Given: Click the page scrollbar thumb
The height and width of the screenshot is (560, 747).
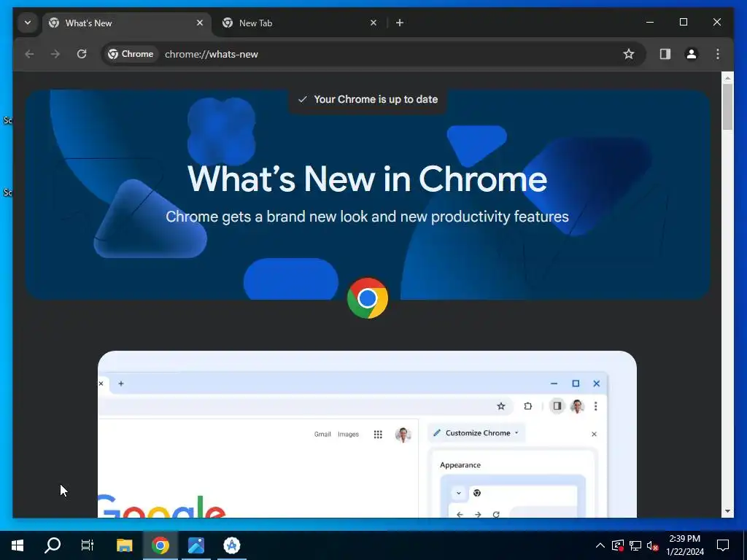Looking at the screenshot, I should click(x=727, y=107).
